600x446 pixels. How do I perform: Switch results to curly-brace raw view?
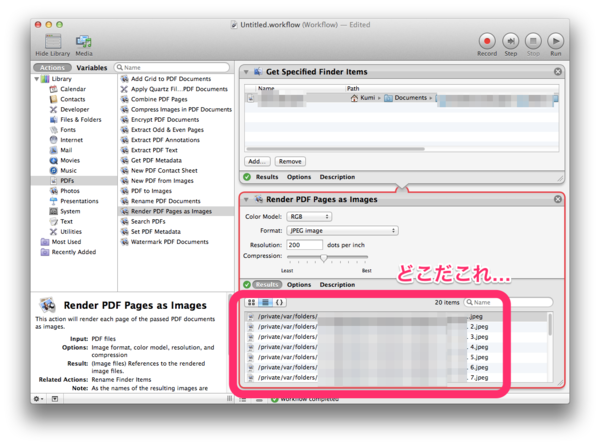[x=279, y=303]
